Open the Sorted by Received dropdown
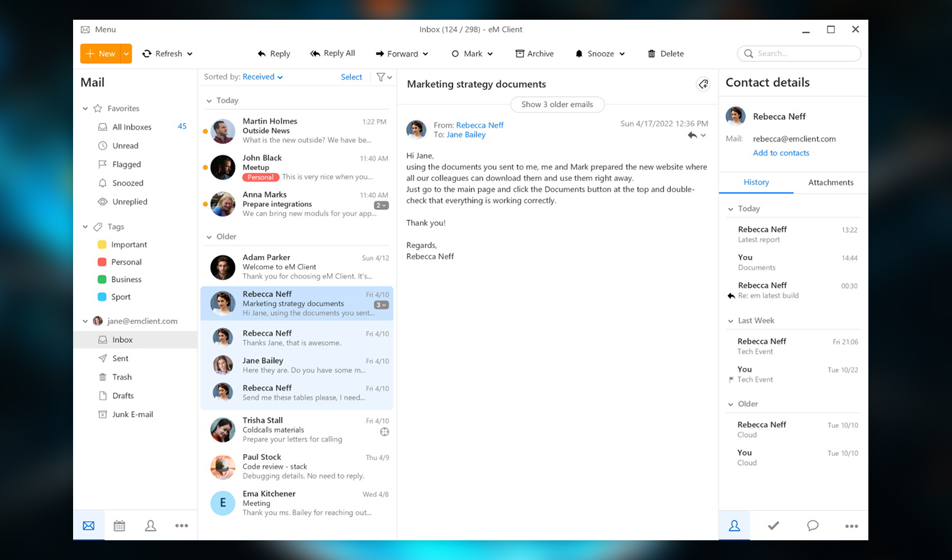This screenshot has height=560, width=952. 262,77
